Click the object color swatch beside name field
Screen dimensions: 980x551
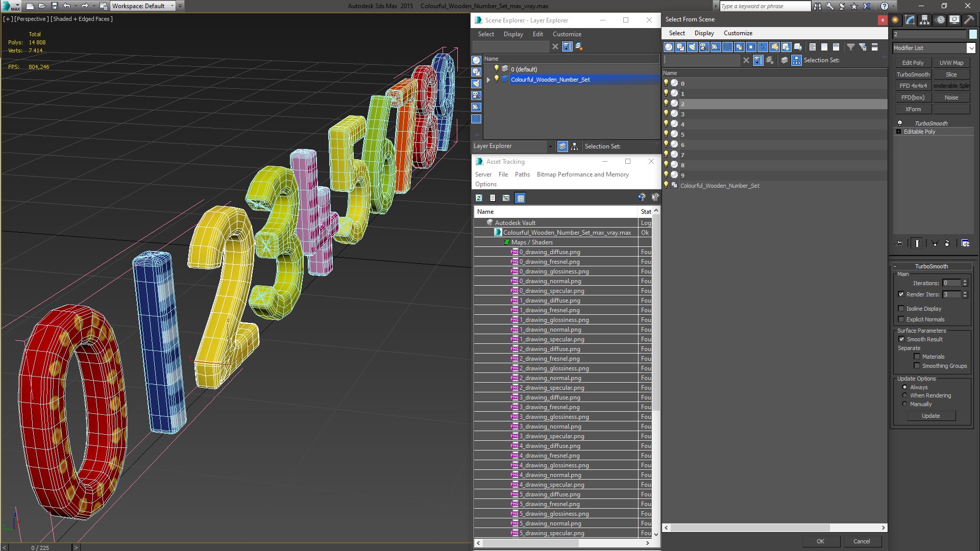tap(973, 34)
